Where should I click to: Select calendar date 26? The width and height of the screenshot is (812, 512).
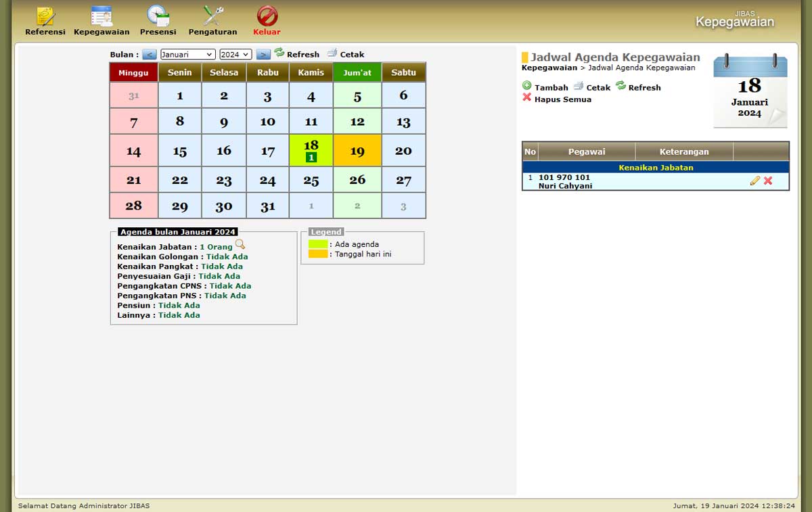(x=357, y=180)
